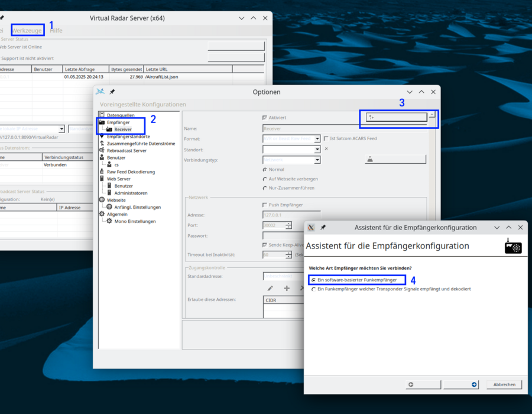Click the Allgemein gear icon

(102, 214)
